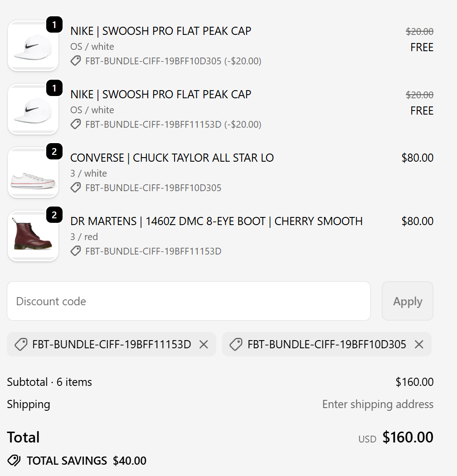Open Converse Chuck Taylor shoe thumbnail

point(33,173)
